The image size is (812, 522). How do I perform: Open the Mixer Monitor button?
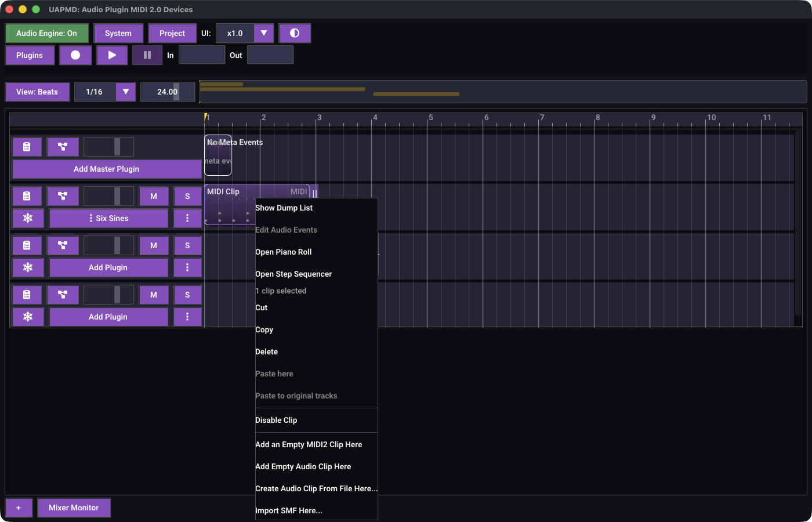point(74,507)
